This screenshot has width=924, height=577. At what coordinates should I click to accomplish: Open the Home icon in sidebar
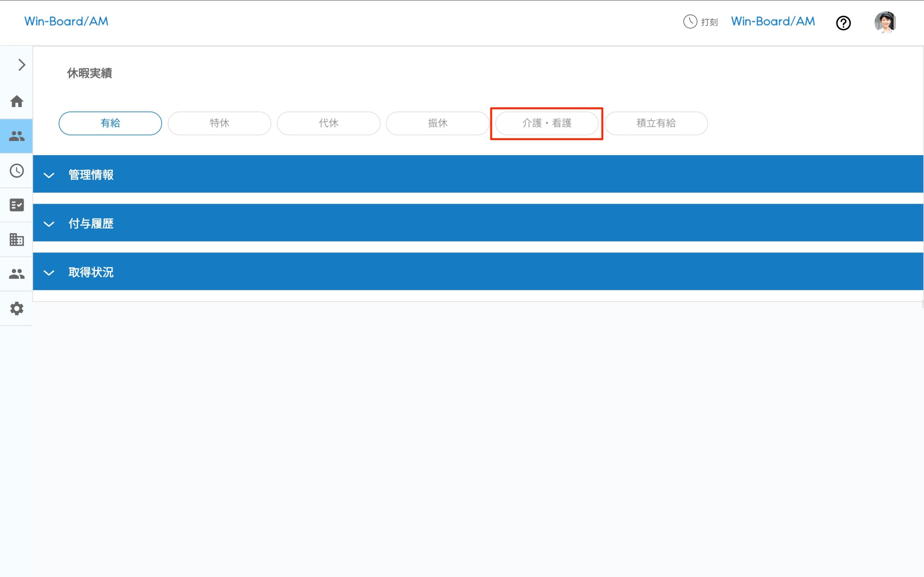coord(16,101)
